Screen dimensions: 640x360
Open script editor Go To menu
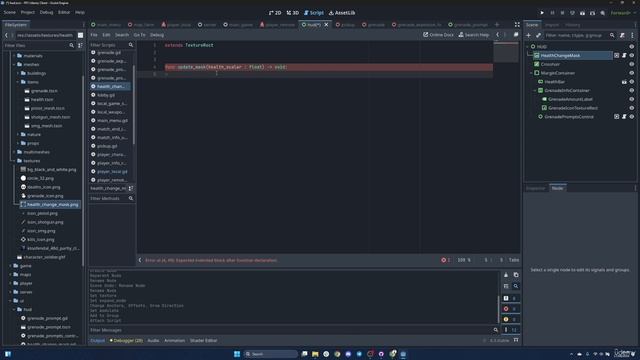(x=139, y=35)
